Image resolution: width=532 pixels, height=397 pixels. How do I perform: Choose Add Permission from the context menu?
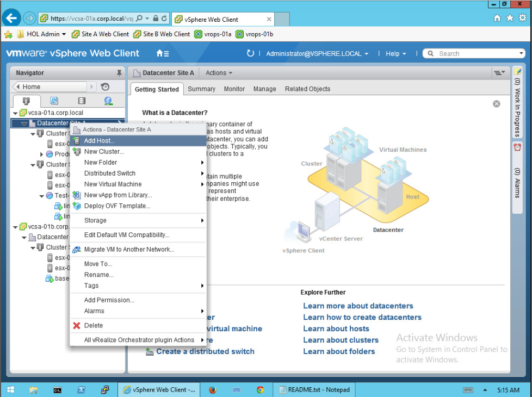coord(138,300)
